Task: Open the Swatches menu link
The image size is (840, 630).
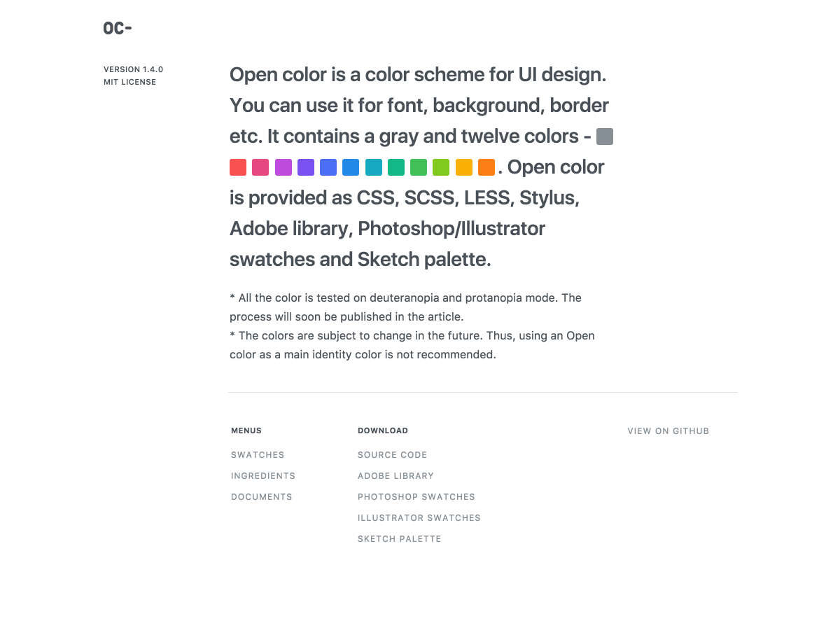Action: coord(258,455)
